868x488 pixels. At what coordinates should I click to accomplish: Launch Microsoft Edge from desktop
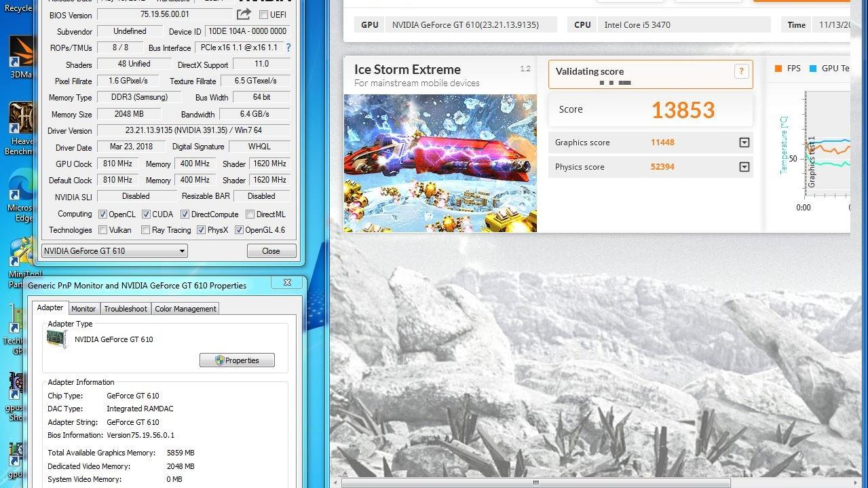tap(20, 190)
